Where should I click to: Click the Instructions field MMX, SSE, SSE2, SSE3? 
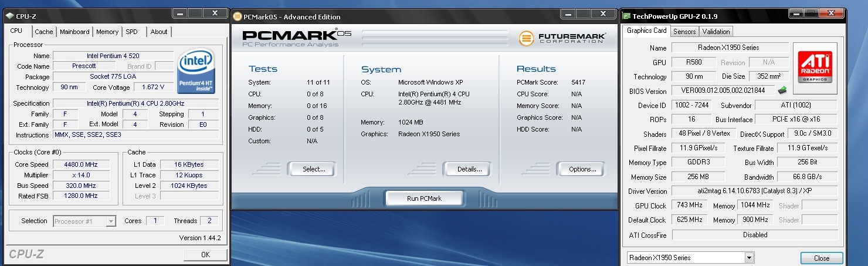click(x=136, y=135)
